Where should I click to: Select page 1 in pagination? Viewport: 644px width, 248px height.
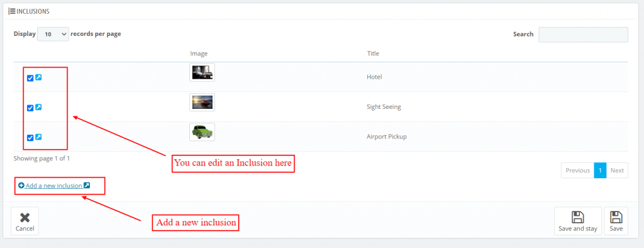pos(600,171)
